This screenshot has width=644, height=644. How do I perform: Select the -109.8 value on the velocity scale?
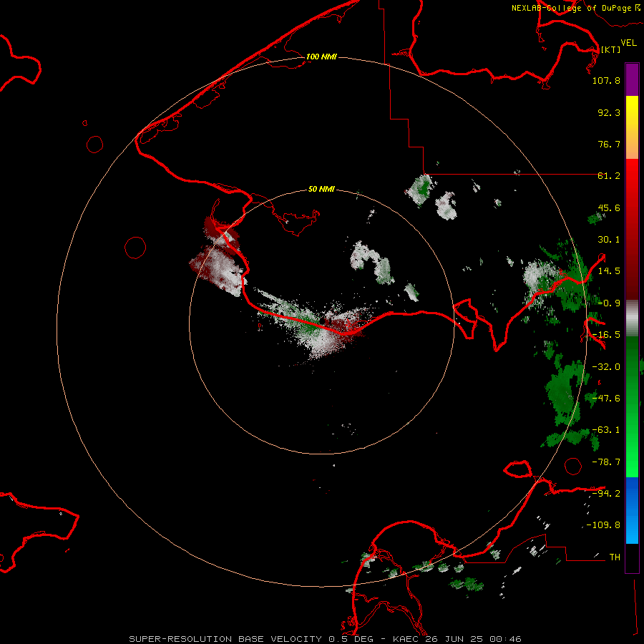point(603,525)
